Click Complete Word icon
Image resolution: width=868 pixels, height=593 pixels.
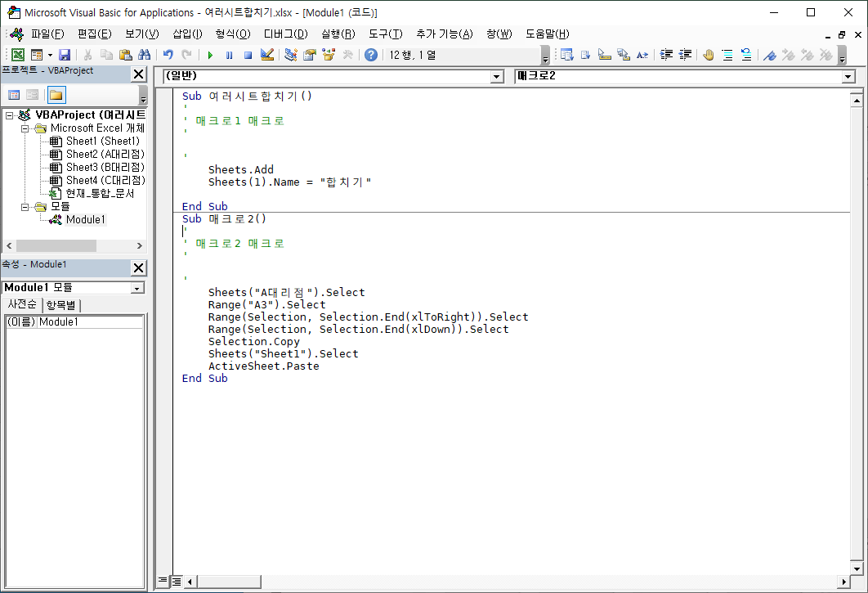click(x=642, y=55)
